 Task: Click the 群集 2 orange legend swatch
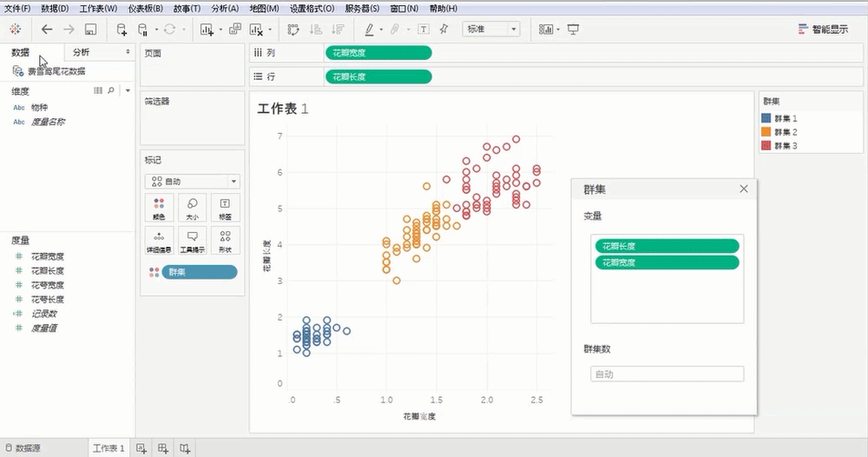[x=766, y=132]
